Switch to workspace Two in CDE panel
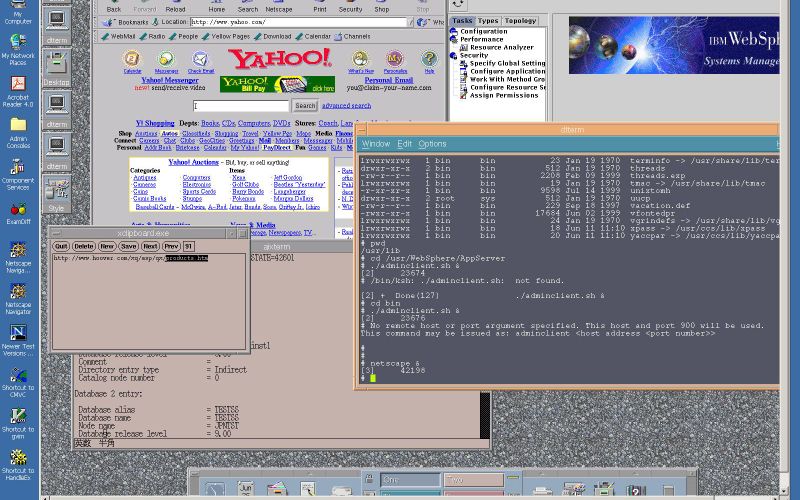This screenshot has height=500, width=800. tap(473, 480)
